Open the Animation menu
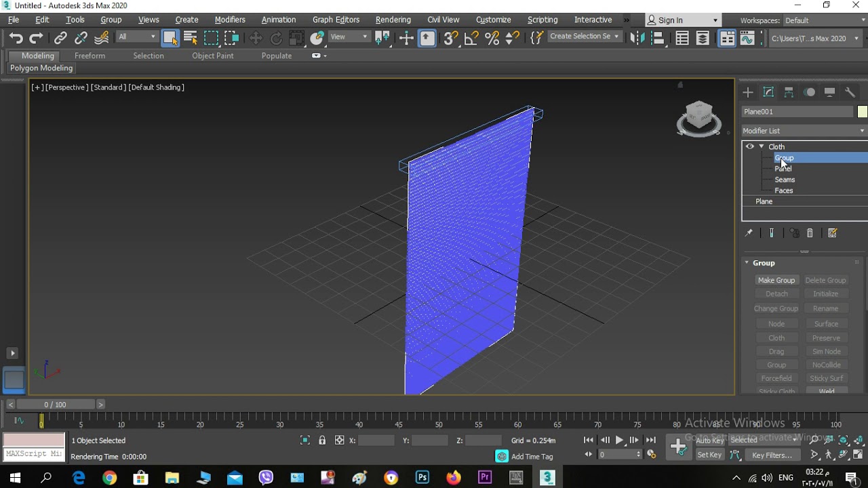 click(x=279, y=20)
